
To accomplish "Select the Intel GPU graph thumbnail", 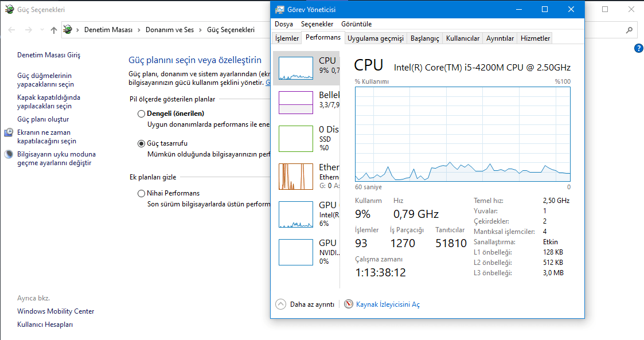I will point(296,214).
